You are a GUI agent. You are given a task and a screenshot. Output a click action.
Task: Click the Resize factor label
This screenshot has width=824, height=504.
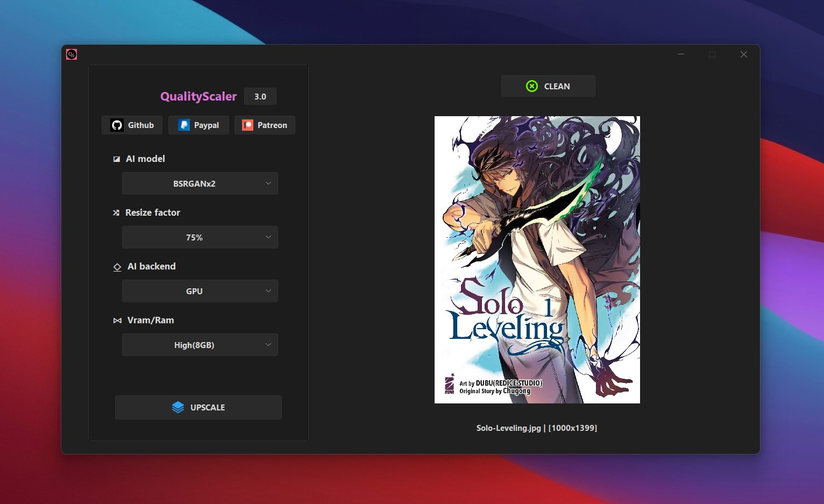[153, 212]
